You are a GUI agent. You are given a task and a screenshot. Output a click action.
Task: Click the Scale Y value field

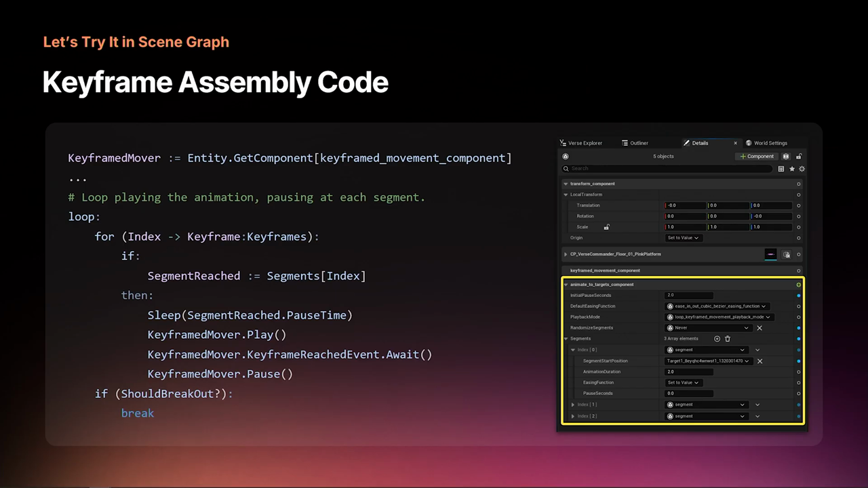(728, 227)
